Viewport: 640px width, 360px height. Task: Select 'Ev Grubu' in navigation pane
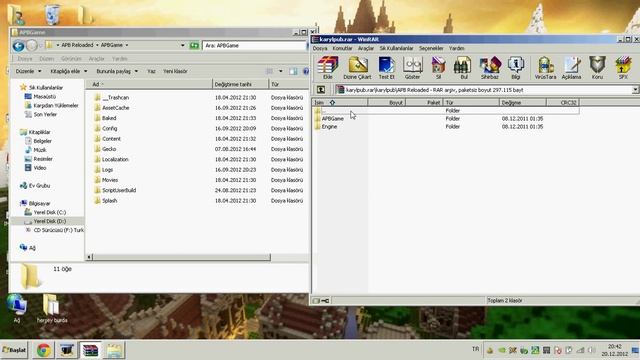39,185
